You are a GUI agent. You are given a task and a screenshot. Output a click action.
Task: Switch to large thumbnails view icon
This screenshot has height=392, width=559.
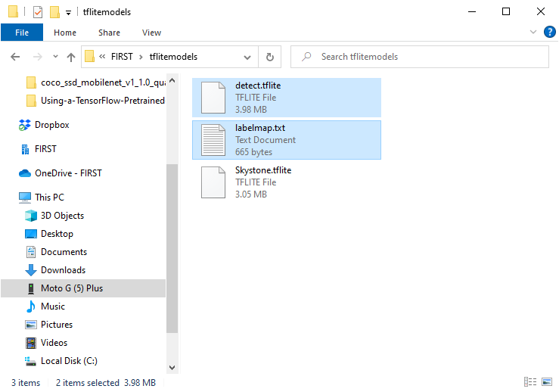click(546, 382)
